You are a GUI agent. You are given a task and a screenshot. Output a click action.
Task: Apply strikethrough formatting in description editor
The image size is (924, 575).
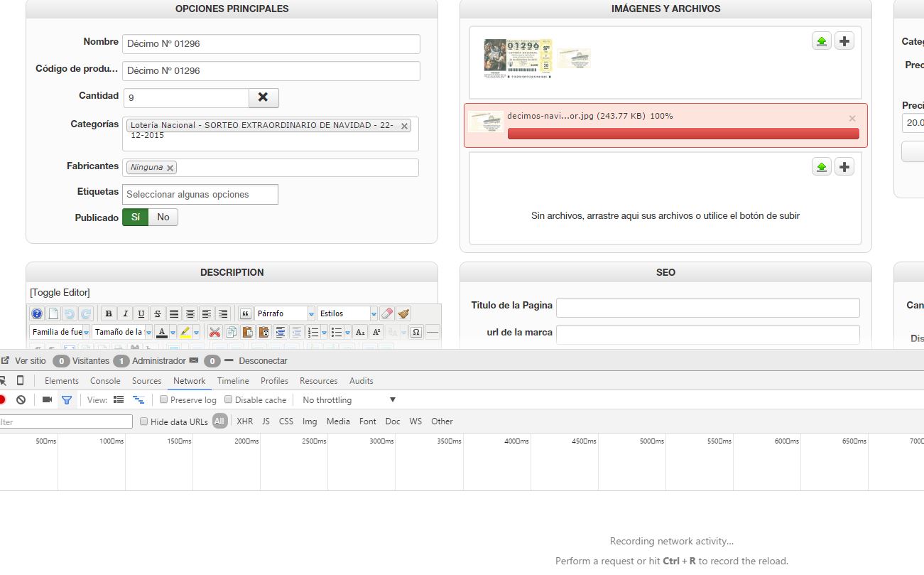coord(158,313)
